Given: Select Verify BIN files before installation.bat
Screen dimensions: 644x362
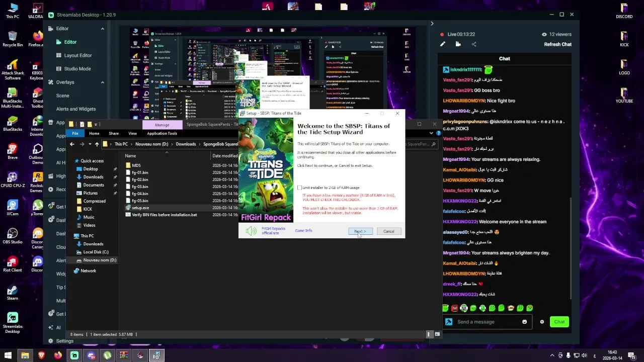Looking at the screenshot, I should [164, 215].
